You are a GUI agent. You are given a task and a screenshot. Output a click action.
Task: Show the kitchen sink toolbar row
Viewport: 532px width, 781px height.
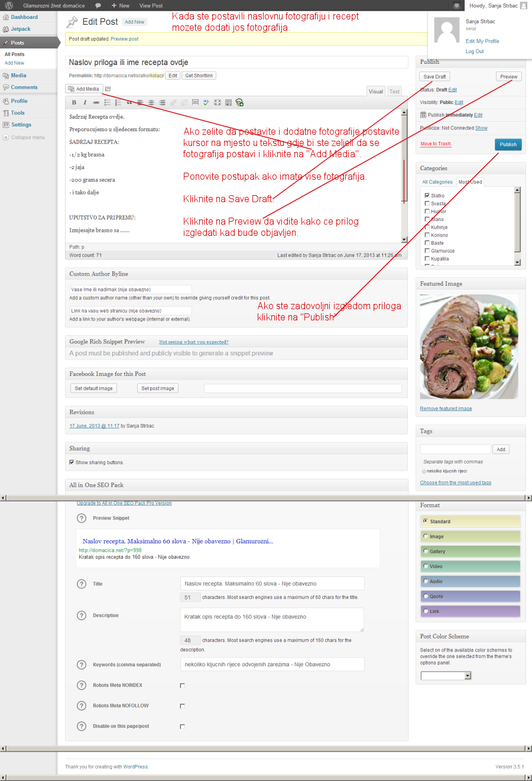tap(228, 102)
